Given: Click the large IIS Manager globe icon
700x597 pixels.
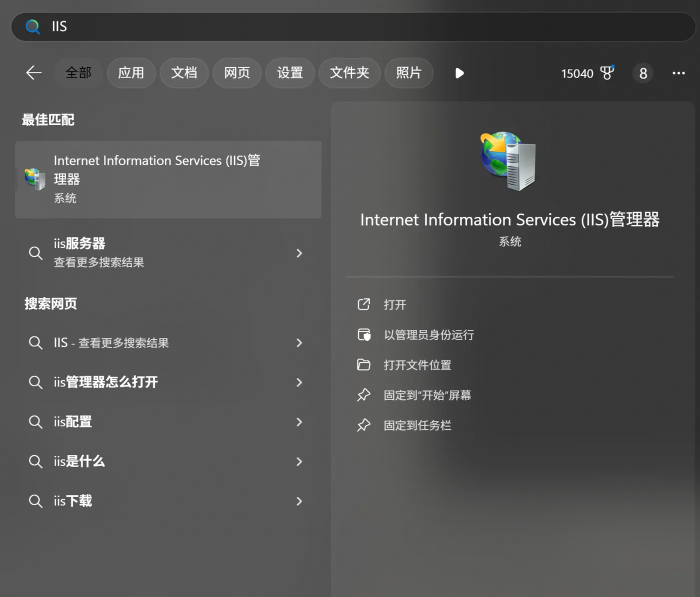Looking at the screenshot, I should (x=508, y=161).
